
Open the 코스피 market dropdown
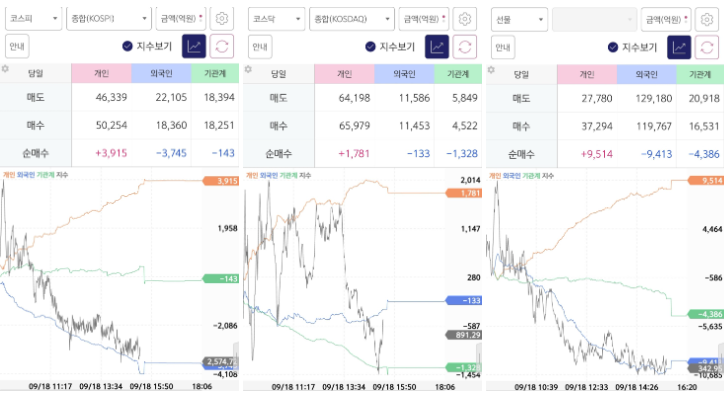point(33,19)
